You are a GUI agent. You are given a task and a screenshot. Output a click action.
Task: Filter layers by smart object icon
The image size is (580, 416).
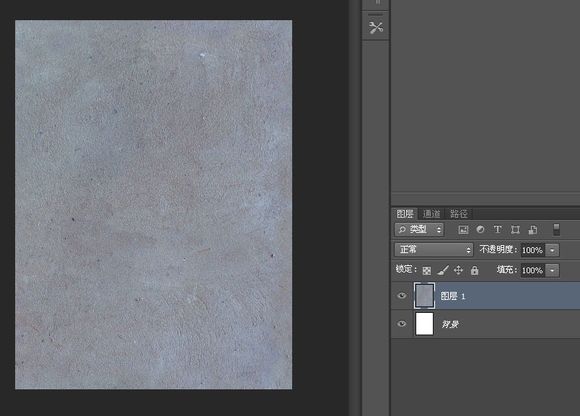click(x=533, y=230)
